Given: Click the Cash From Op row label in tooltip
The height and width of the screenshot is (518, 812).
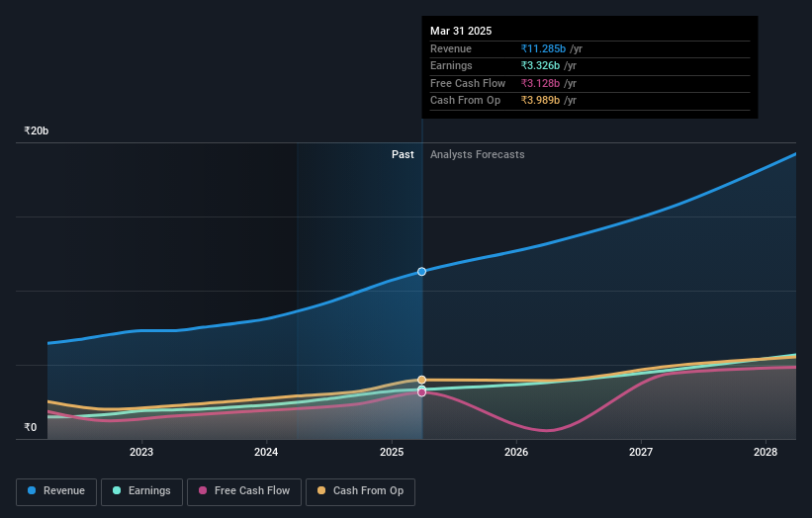Looking at the screenshot, I should [466, 101].
